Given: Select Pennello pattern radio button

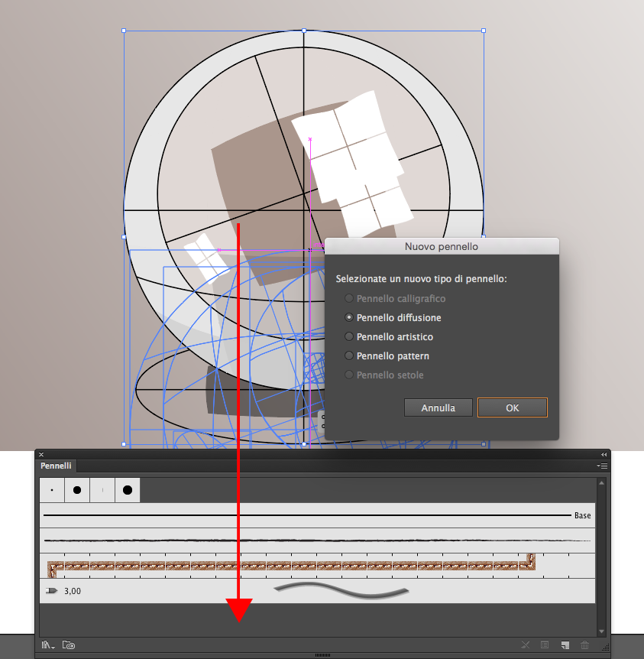Looking at the screenshot, I should point(348,355).
